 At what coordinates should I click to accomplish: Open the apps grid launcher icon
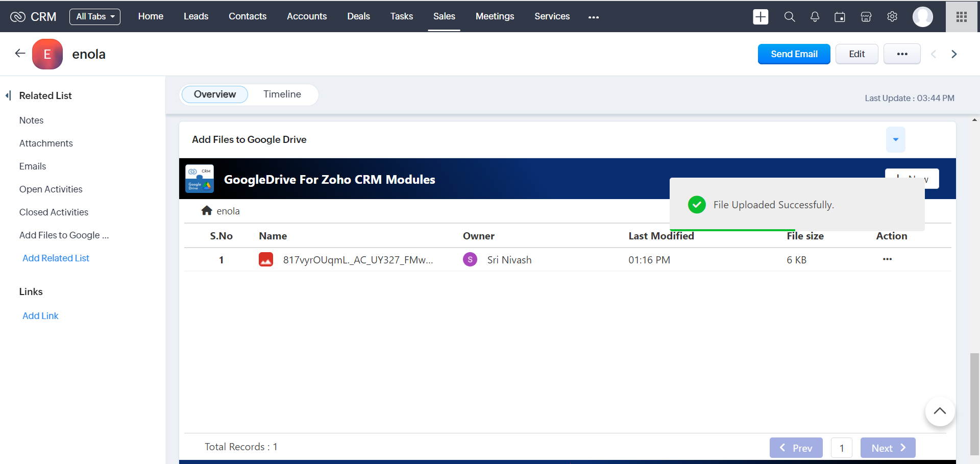pyautogui.click(x=962, y=17)
